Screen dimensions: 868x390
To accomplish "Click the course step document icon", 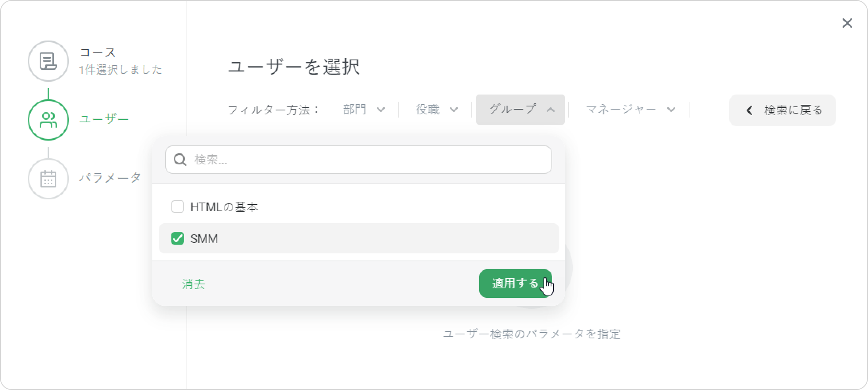I will (48, 61).
